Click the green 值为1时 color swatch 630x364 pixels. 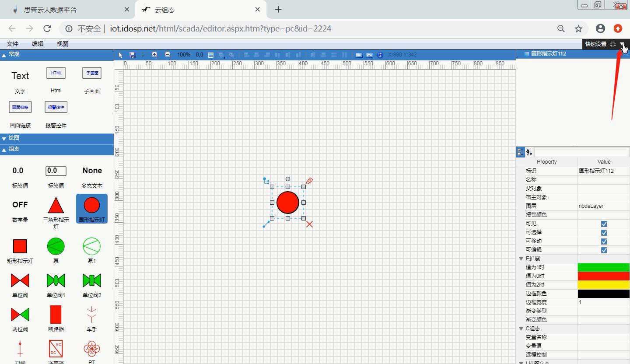point(603,267)
